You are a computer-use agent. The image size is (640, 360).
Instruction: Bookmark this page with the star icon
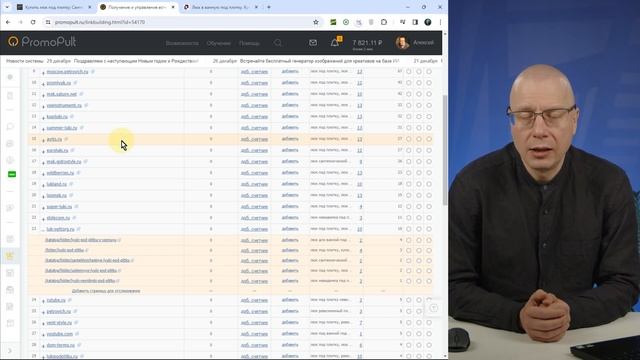[x=316, y=22]
